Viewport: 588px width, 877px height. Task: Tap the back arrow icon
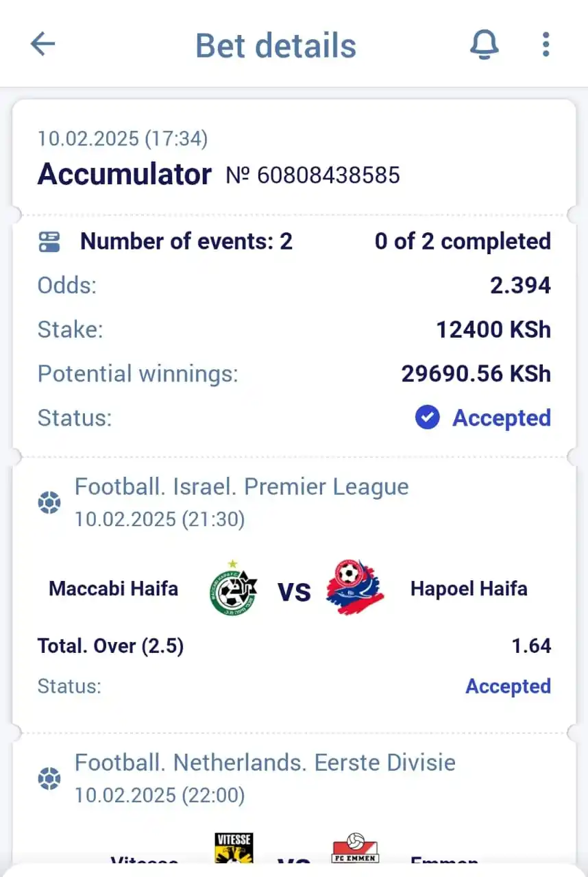pyautogui.click(x=42, y=45)
